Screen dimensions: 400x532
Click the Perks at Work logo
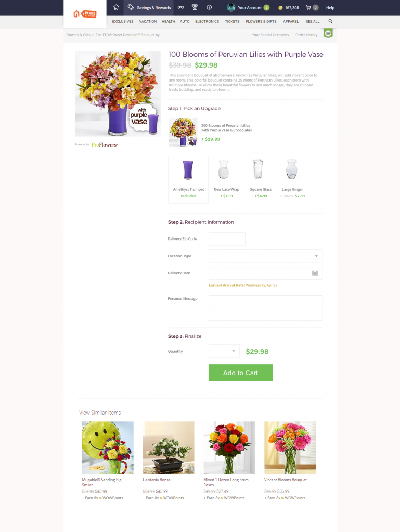[x=85, y=14]
